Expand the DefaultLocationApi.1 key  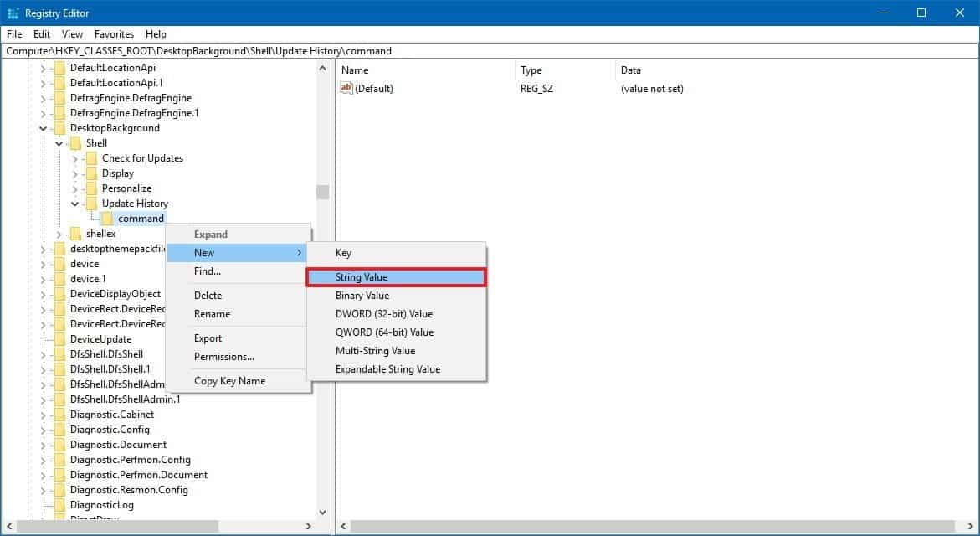(x=44, y=83)
